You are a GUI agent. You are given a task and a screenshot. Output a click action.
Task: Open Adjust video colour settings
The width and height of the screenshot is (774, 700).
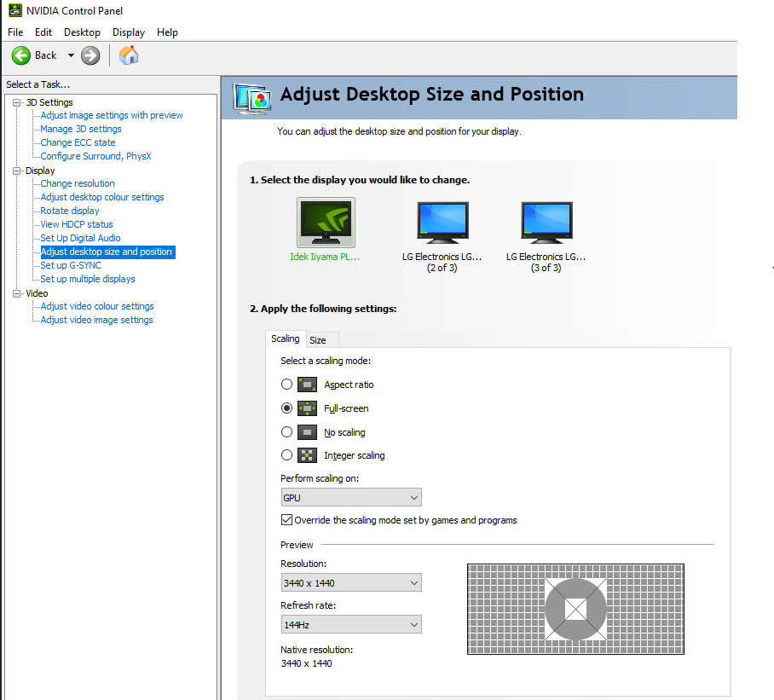click(97, 306)
